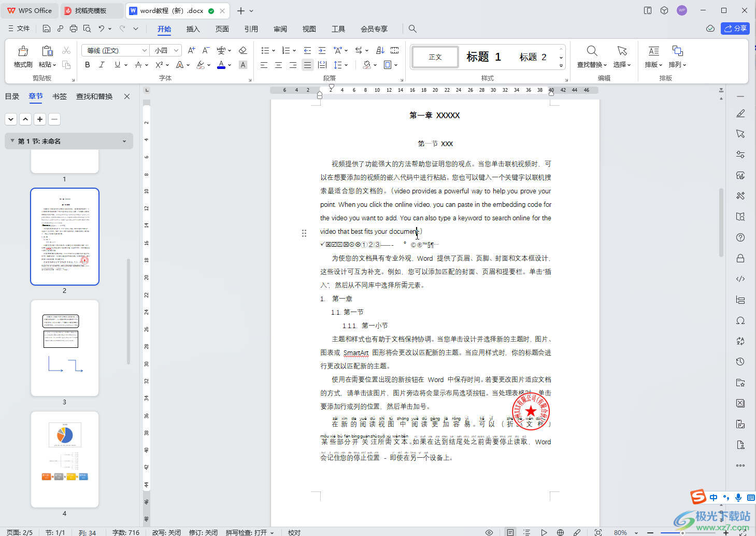Click the Format Painter (格式刷) icon
This screenshot has height=536, width=756.
click(x=23, y=51)
